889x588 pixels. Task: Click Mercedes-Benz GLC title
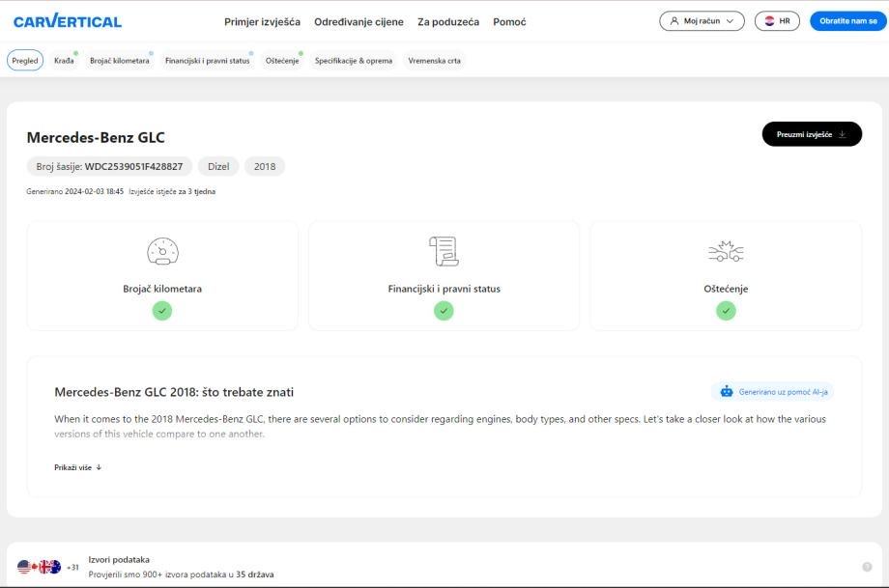[x=96, y=138]
